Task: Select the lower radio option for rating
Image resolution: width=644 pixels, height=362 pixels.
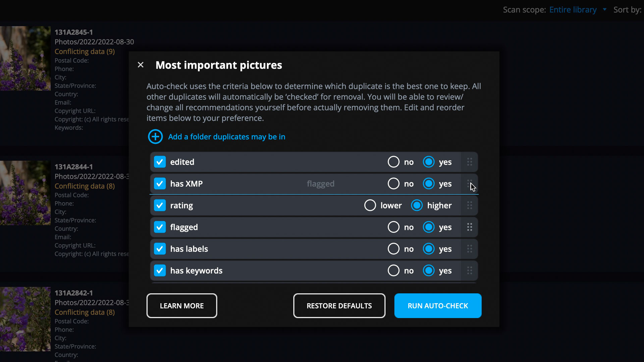Action: tap(370, 205)
